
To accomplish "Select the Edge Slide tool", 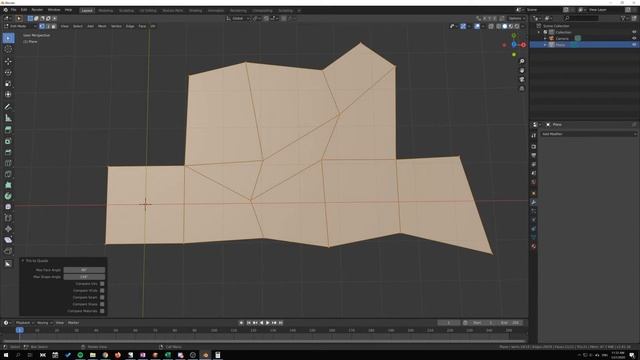I will pyautogui.click(x=8, y=218).
